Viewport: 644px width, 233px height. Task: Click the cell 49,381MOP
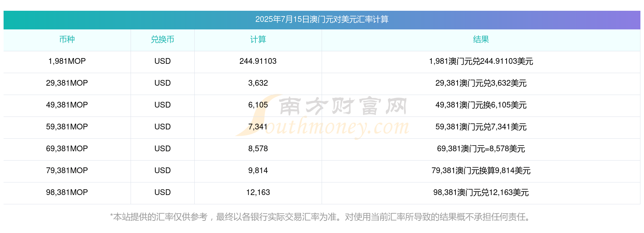[x=67, y=105]
